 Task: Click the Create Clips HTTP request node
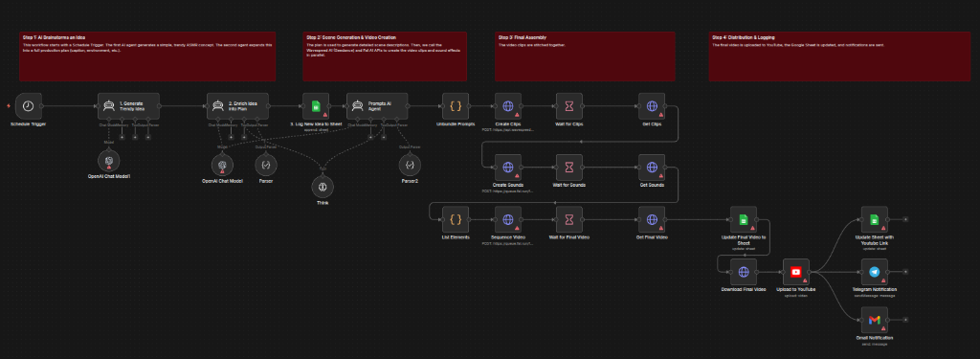508,106
